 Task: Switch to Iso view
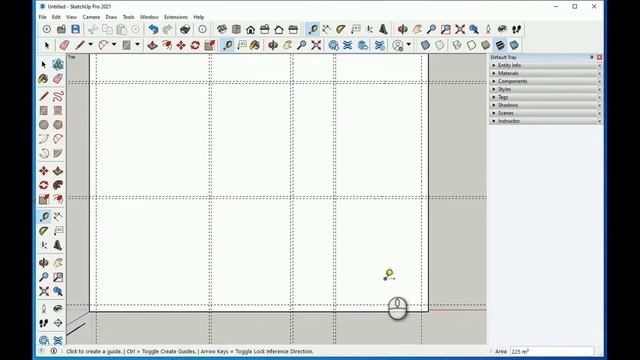click(x=222, y=29)
